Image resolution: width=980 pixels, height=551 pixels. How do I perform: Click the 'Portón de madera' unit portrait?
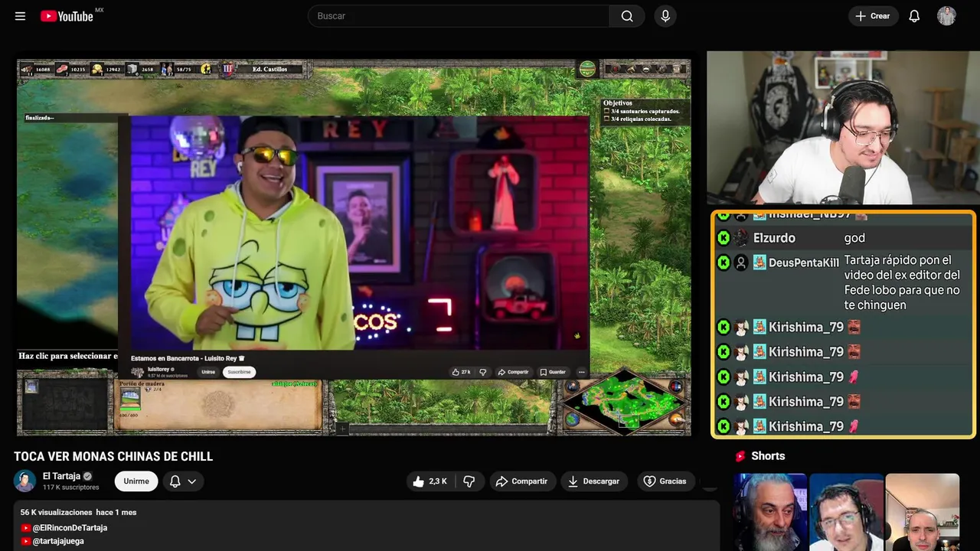(x=130, y=399)
